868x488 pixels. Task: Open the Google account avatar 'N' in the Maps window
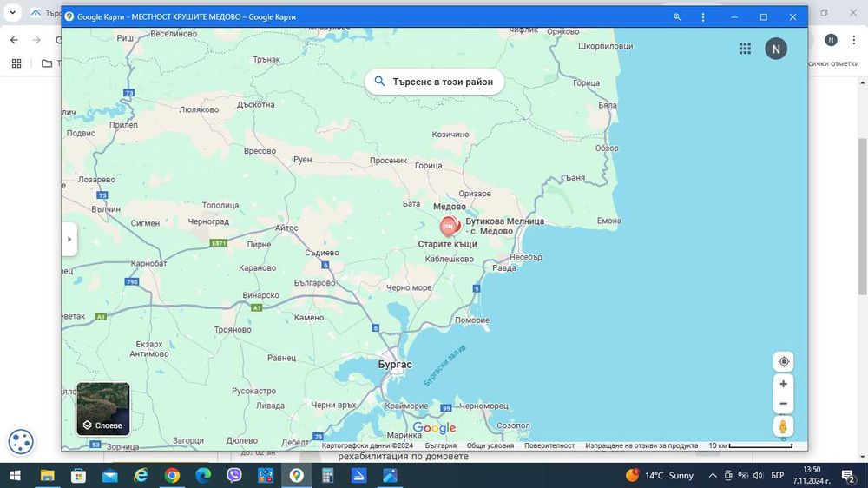pyautogui.click(x=776, y=49)
